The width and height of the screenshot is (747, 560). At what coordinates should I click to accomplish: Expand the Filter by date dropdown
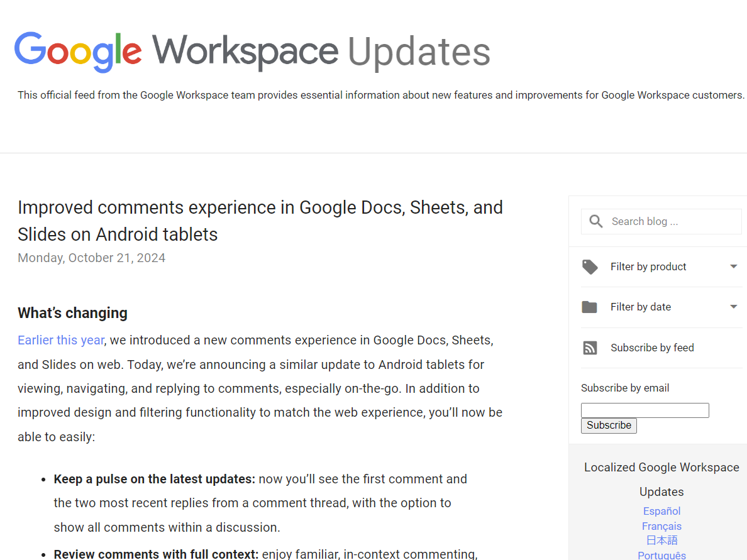(x=641, y=307)
